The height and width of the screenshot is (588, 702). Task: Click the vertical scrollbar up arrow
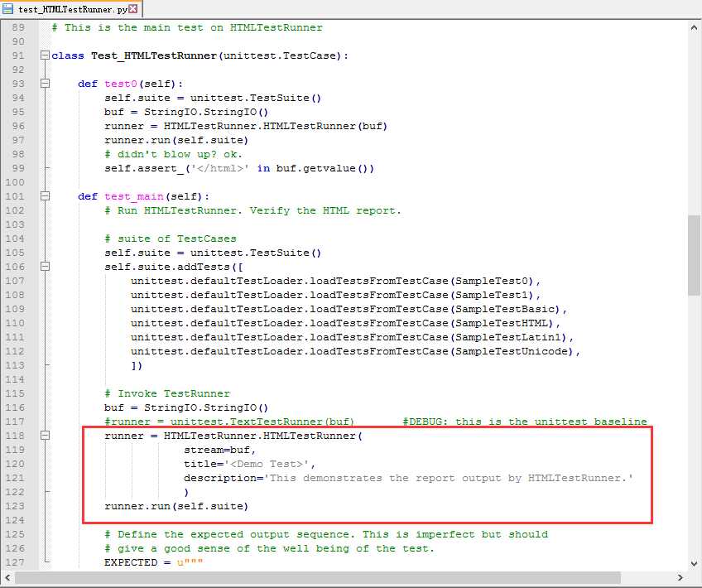(x=694, y=28)
